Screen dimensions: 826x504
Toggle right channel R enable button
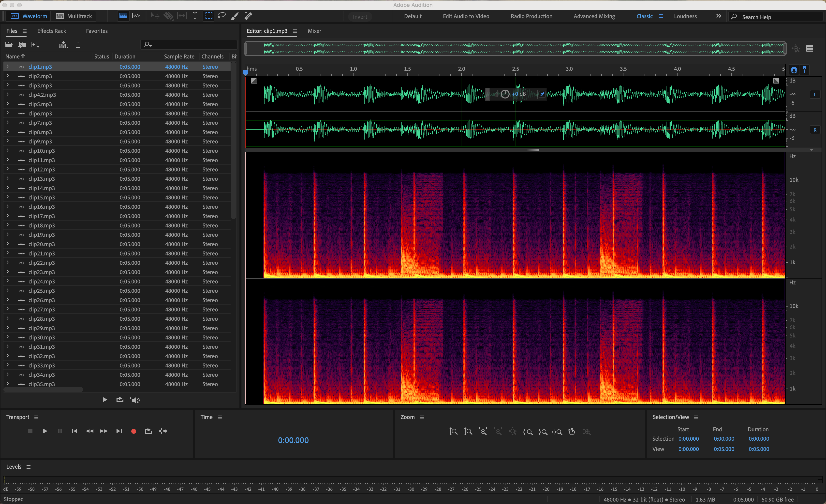click(815, 130)
